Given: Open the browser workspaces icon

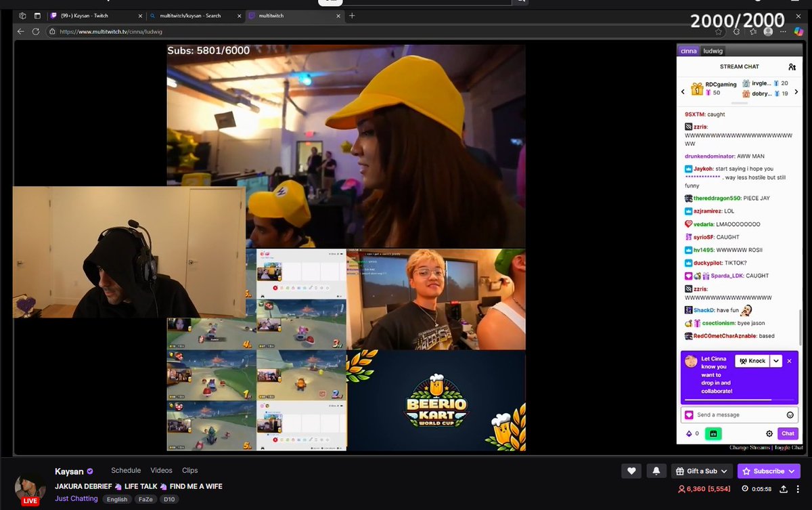Looking at the screenshot, I should [22, 16].
